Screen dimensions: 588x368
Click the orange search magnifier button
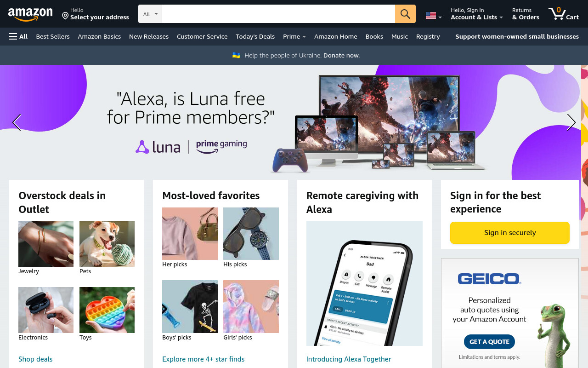click(x=405, y=14)
